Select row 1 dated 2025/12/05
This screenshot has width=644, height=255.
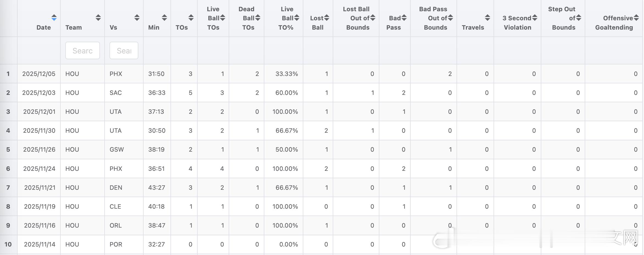[39, 74]
